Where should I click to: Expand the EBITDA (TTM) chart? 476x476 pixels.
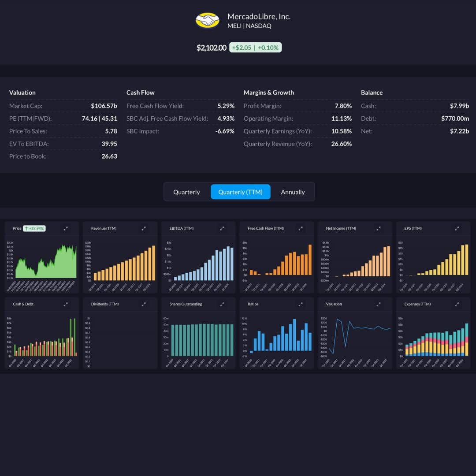222,229
